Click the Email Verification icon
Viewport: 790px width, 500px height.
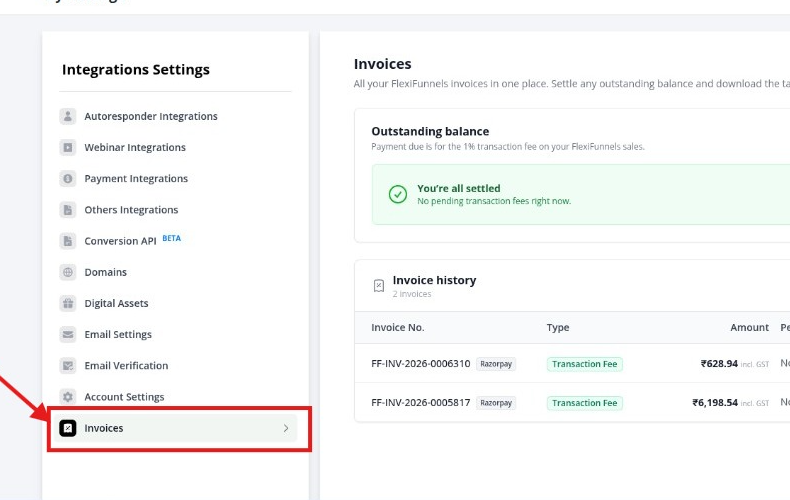pos(68,366)
